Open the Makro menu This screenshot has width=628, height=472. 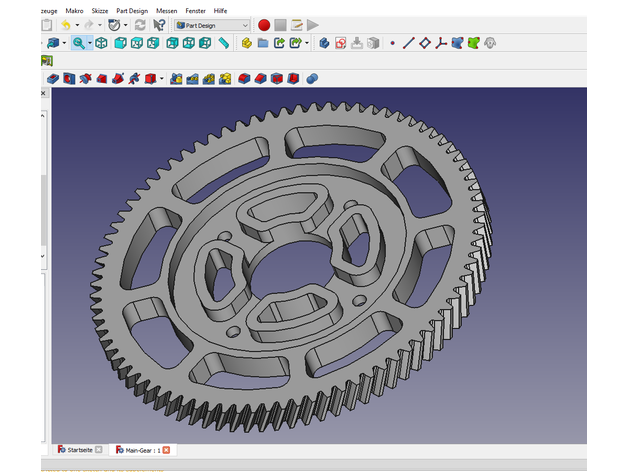[x=74, y=9]
